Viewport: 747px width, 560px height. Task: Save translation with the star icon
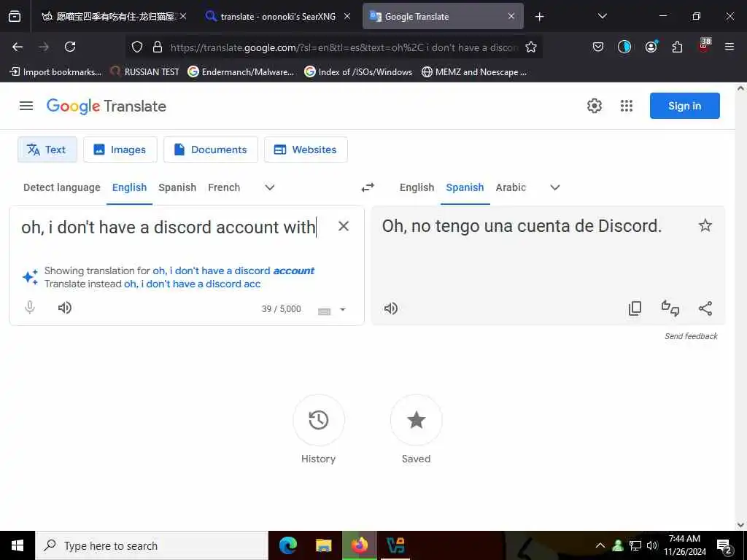(x=705, y=225)
